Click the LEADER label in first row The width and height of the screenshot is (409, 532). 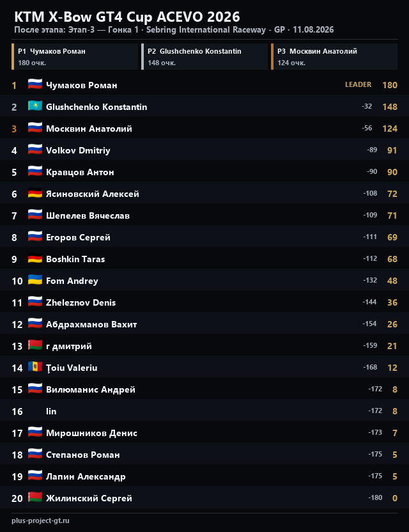pyautogui.click(x=358, y=84)
